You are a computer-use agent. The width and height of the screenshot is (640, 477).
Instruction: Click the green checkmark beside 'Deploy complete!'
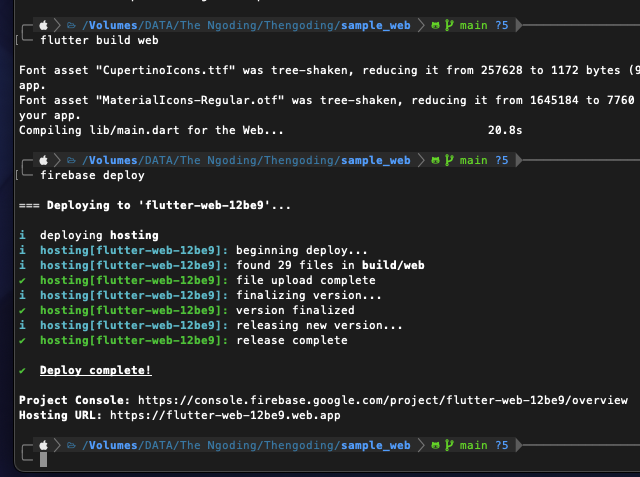23,371
